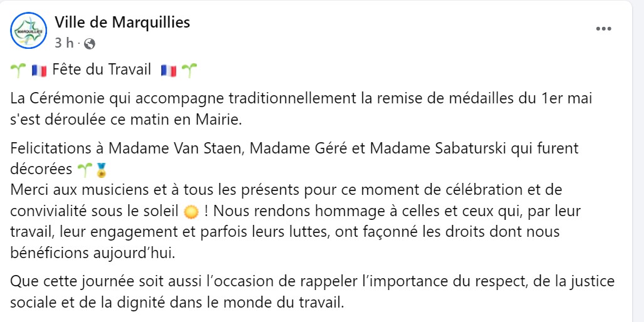Click the seedling emoji after 'décorées'
Image resolution: width=644 pixels, height=322 pixels.
[85, 169]
